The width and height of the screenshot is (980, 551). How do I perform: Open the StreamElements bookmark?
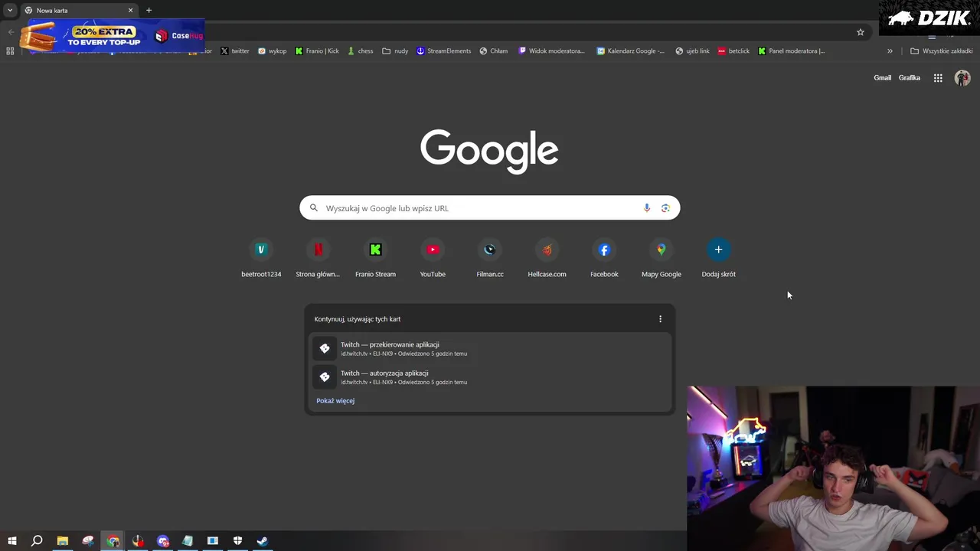tap(443, 51)
